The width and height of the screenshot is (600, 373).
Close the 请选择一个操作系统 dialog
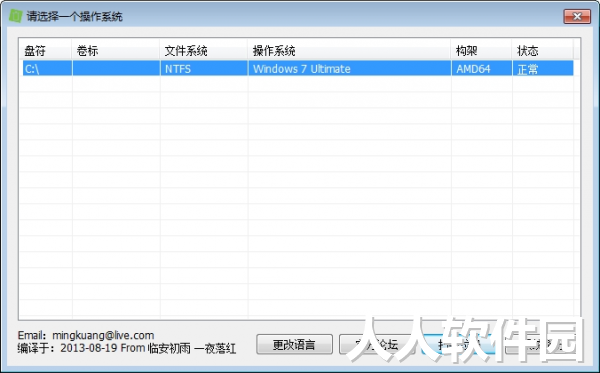pyautogui.click(x=577, y=16)
